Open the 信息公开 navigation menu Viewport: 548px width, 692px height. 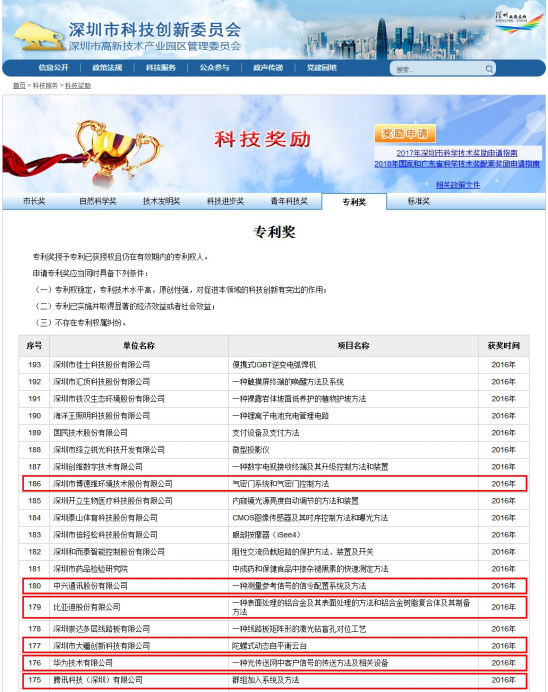(53, 68)
